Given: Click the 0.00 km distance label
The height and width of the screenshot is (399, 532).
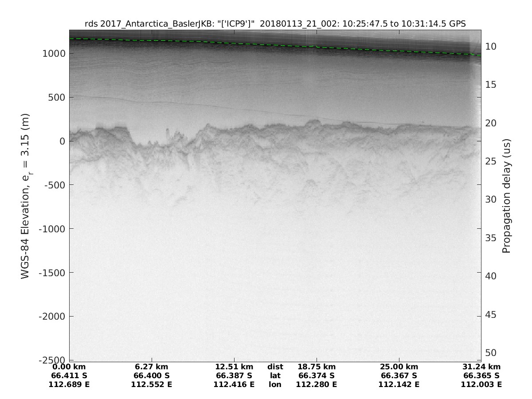Looking at the screenshot, I should pyautogui.click(x=69, y=367).
